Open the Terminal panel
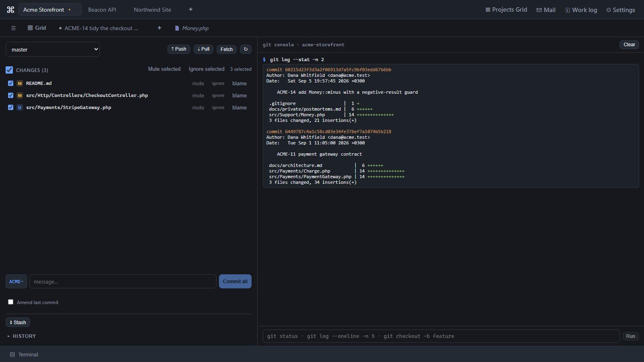644x362 pixels. point(24,354)
